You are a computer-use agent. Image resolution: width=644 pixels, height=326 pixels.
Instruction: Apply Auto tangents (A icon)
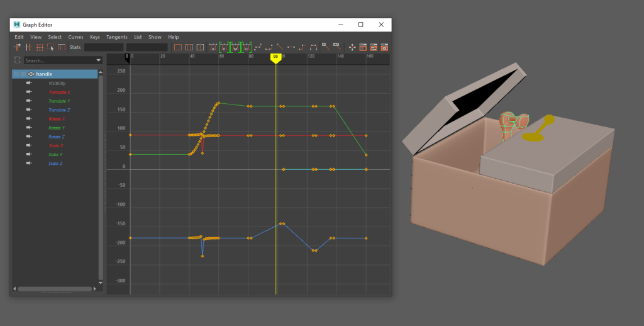(213, 47)
